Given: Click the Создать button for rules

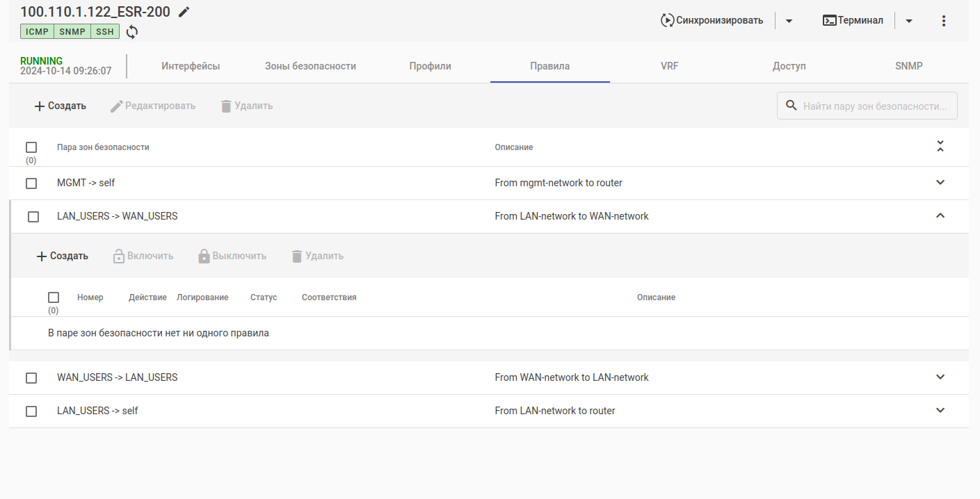Looking at the screenshot, I should click(63, 256).
